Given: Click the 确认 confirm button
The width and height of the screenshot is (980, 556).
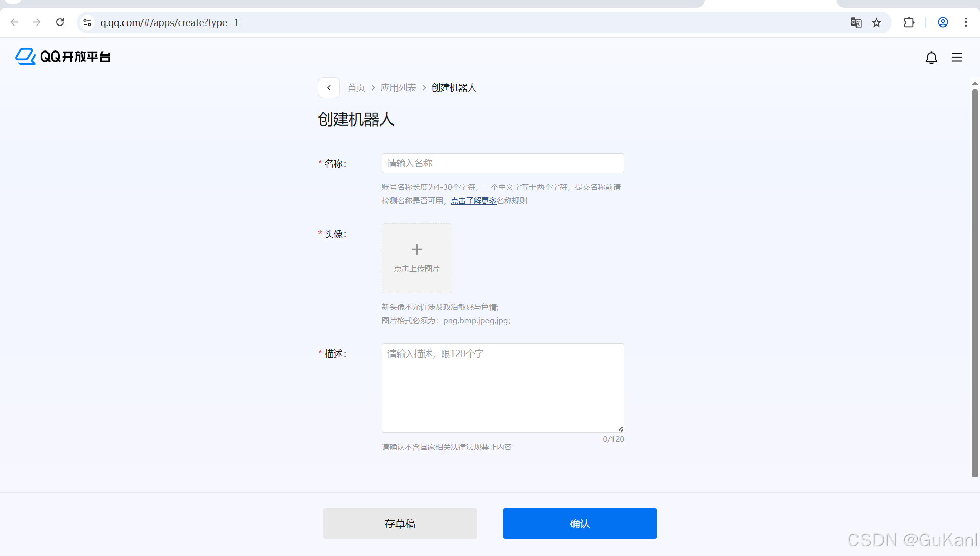Looking at the screenshot, I should point(580,523).
